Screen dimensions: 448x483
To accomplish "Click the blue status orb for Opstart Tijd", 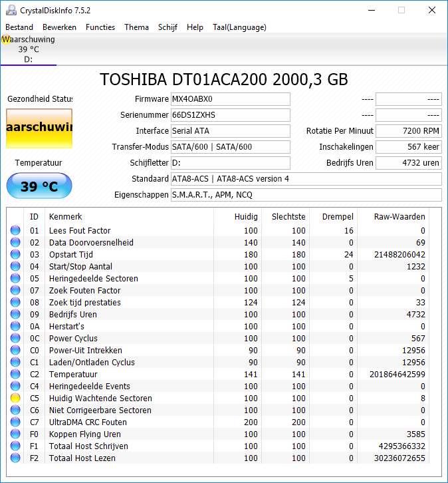I will pos(15,254).
